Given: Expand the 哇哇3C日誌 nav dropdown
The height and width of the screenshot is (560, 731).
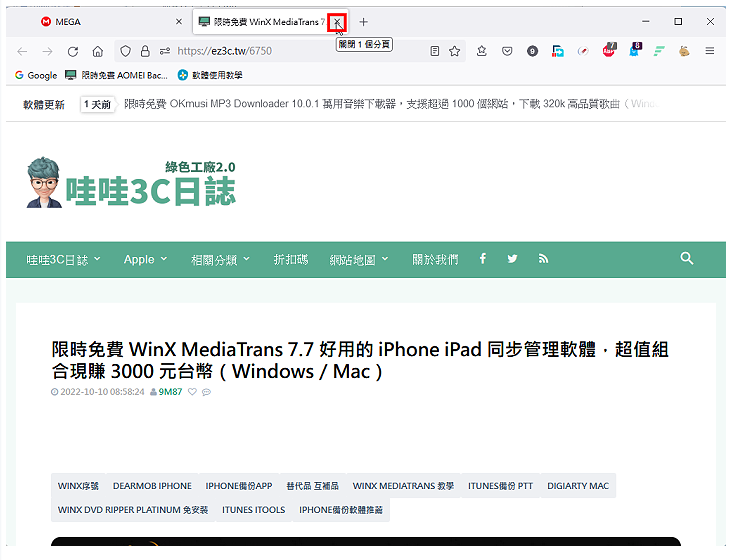Looking at the screenshot, I should [63, 260].
